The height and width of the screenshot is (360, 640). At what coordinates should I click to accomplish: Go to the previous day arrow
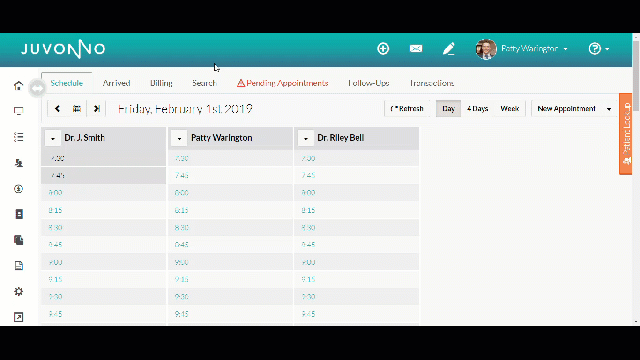coord(57,109)
